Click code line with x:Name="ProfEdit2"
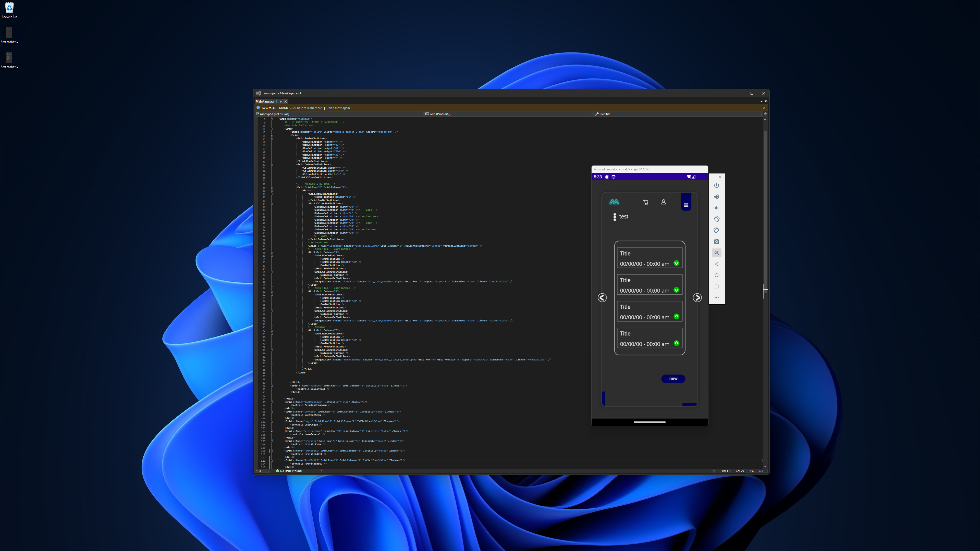The height and width of the screenshot is (551, 980). [x=345, y=460]
